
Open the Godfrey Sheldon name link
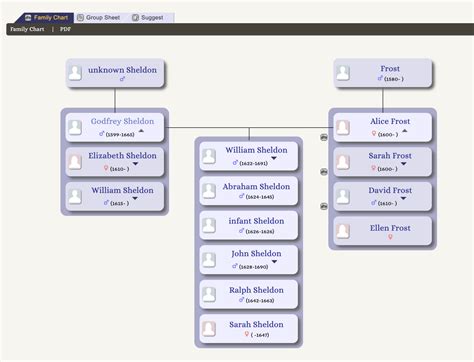click(x=122, y=121)
